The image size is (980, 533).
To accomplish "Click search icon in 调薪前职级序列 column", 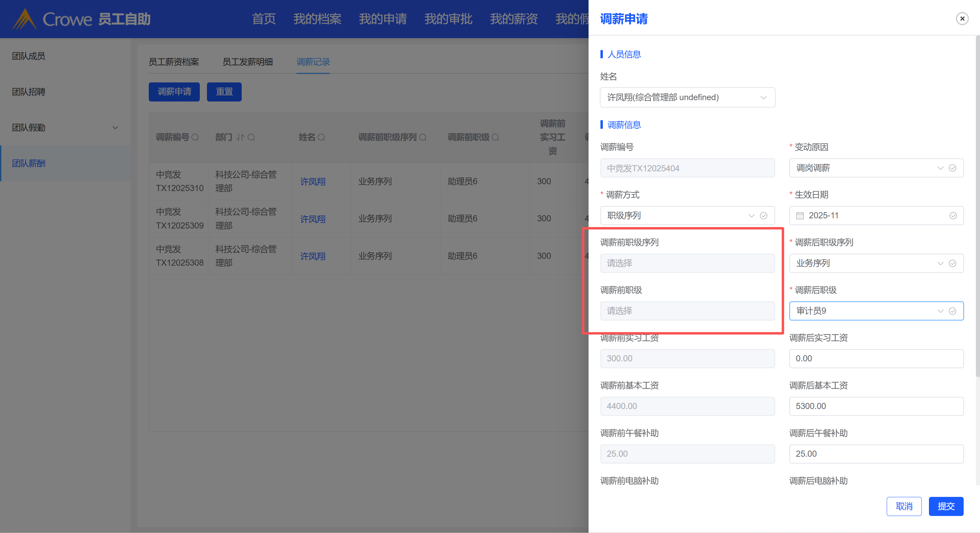I will click(423, 137).
